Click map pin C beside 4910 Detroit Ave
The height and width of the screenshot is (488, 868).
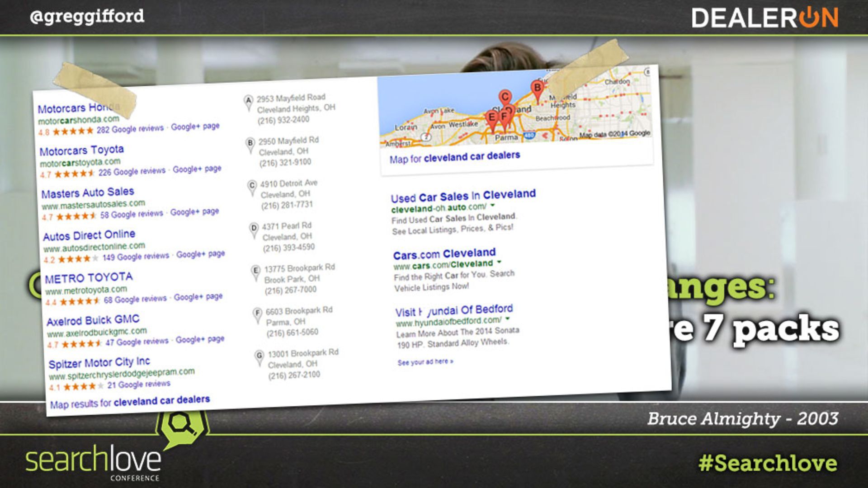(252, 188)
